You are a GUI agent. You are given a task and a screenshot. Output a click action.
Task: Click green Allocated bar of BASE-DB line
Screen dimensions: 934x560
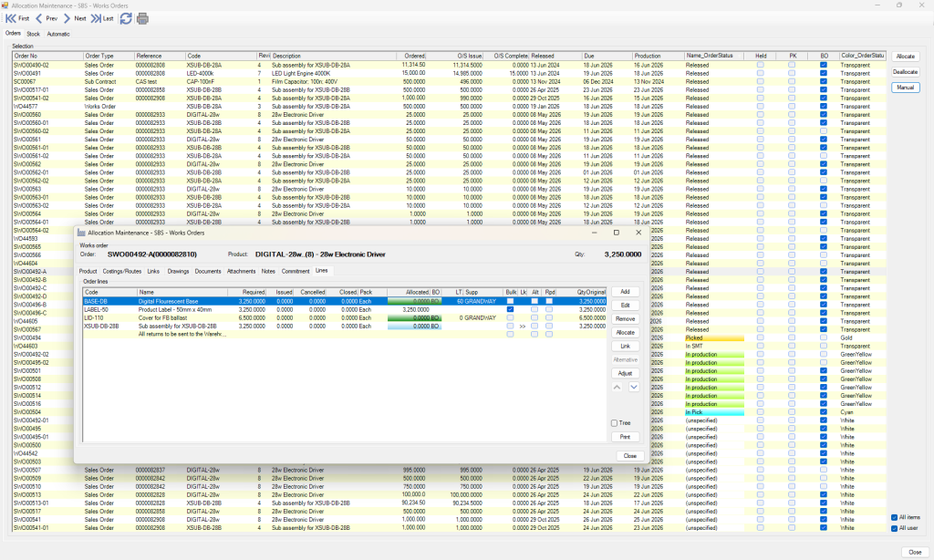tap(414, 302)
